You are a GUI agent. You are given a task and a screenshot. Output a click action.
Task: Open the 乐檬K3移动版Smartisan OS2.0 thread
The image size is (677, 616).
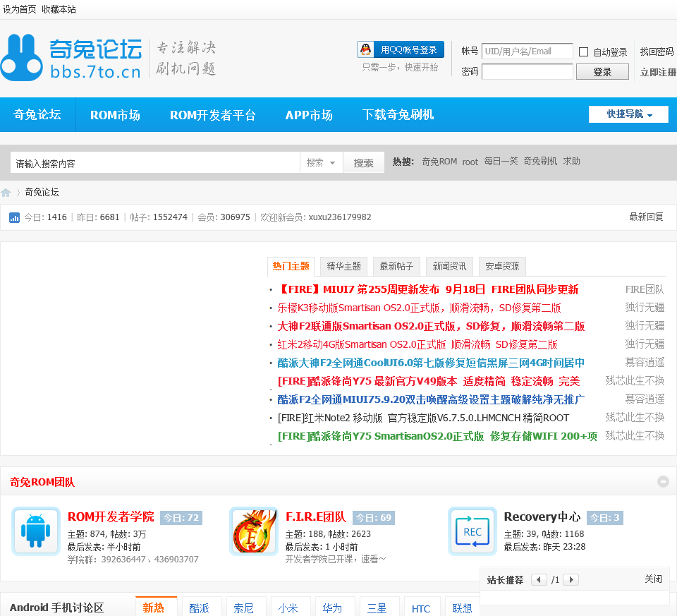[419, 308]
